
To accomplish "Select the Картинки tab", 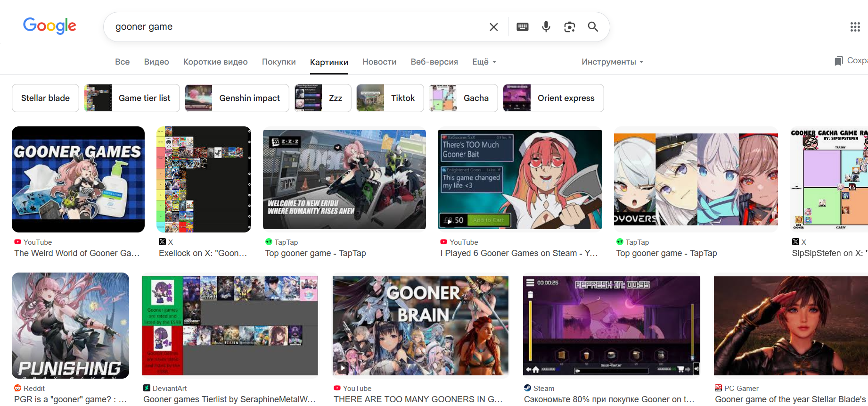I will [x=329, y=62].
